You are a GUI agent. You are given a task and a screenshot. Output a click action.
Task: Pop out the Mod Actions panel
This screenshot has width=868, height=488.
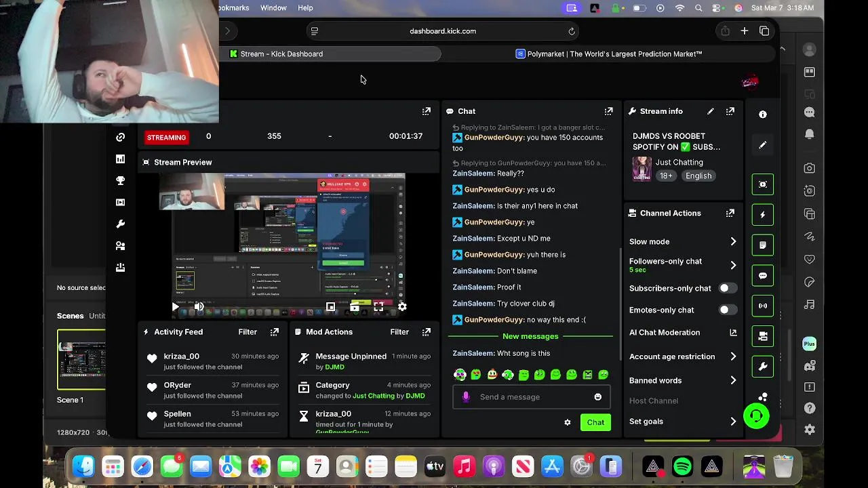[x=427, y=331]
